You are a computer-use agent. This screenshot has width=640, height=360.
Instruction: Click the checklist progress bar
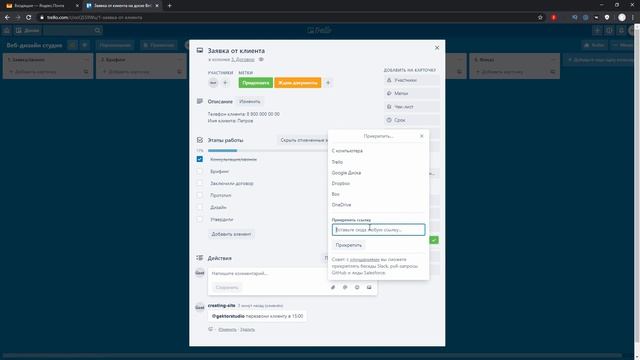268,151
